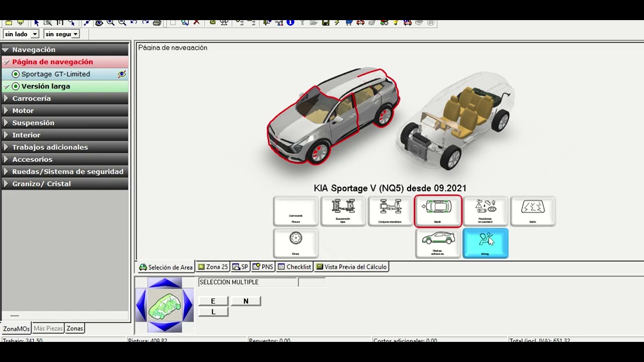Screen dimensions: 644x362
Task: Expand the Ruedas/Sistema de seguridad section
Action: (x=65, y=171)
